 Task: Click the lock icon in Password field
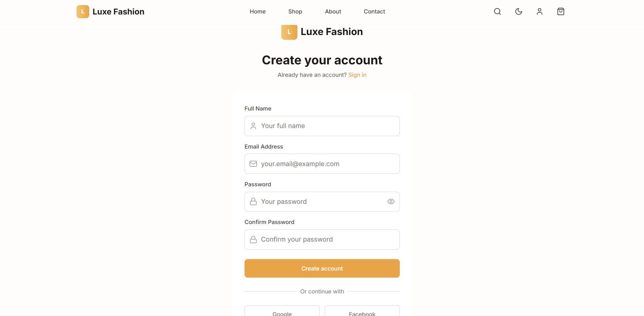pos(253,201)
